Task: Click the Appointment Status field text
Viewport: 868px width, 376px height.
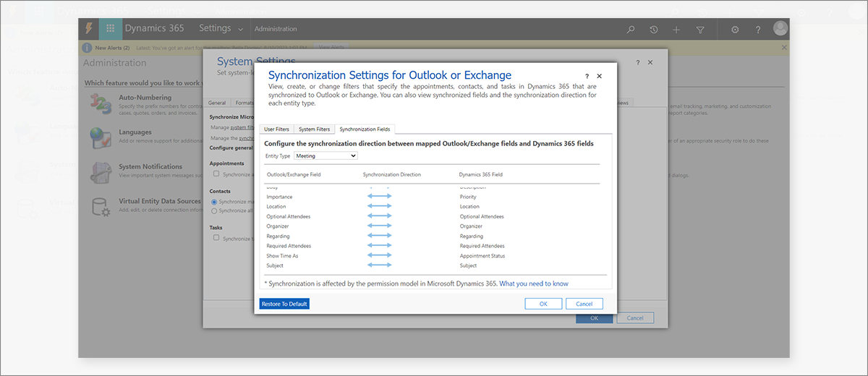Action: [482, 256]
